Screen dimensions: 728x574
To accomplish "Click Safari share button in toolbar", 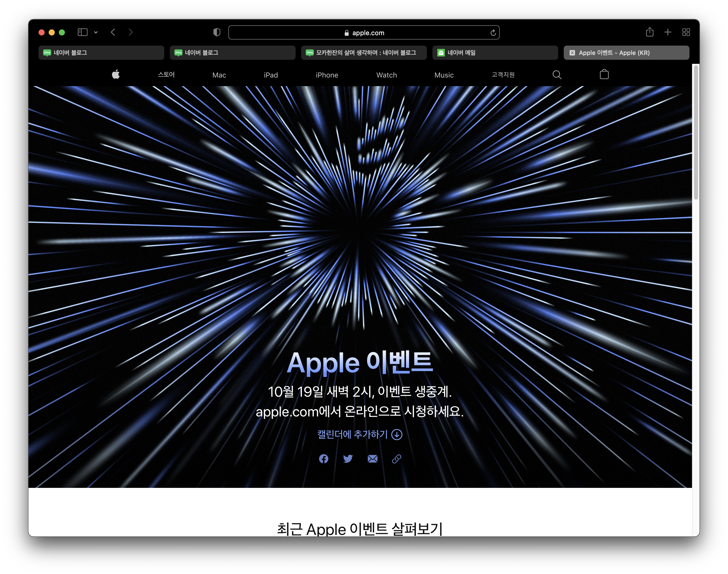I will pos(650,32).
